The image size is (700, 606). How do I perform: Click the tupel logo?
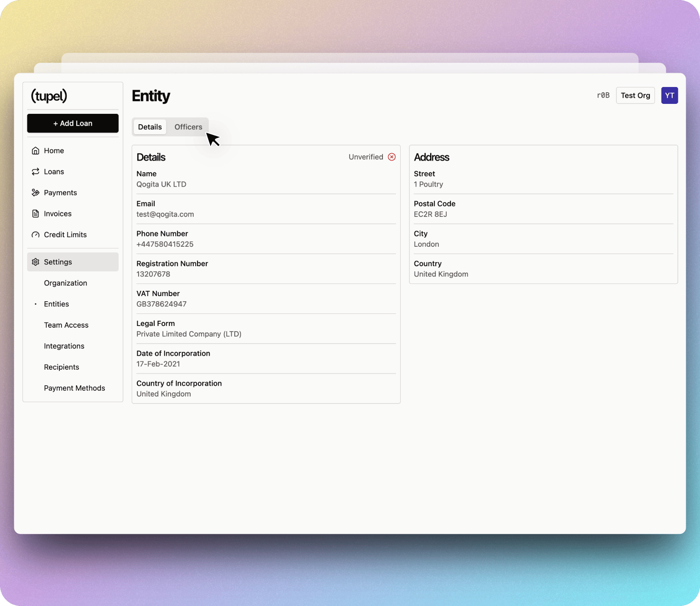point(49,96)
